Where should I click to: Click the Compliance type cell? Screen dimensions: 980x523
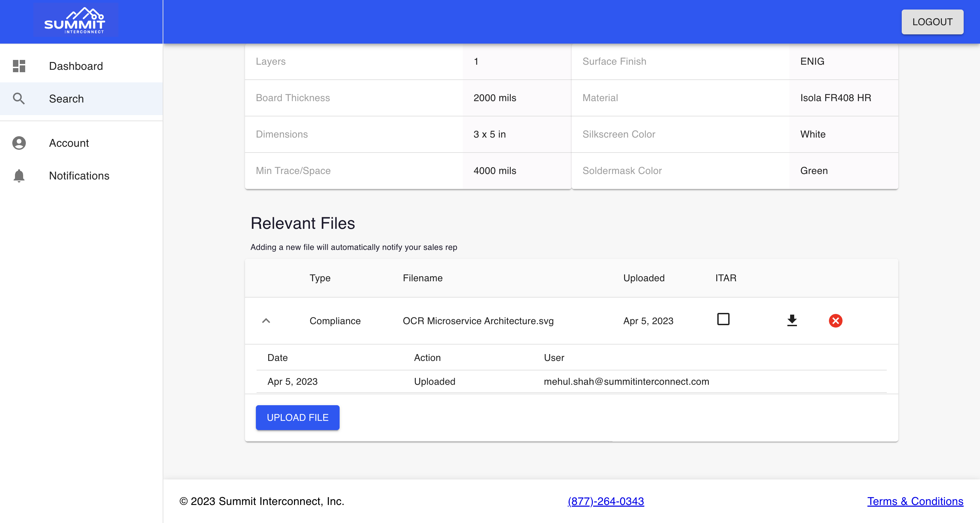[335, 321]
